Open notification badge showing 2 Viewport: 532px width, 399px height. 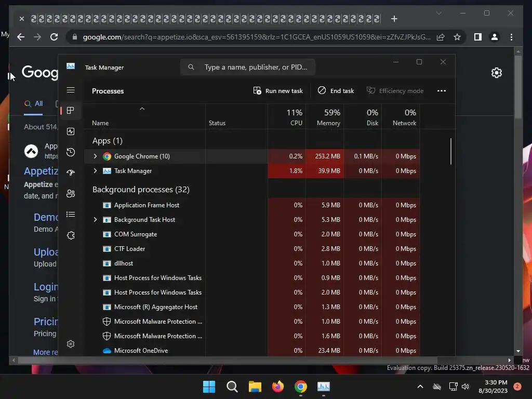coord(517,387)
